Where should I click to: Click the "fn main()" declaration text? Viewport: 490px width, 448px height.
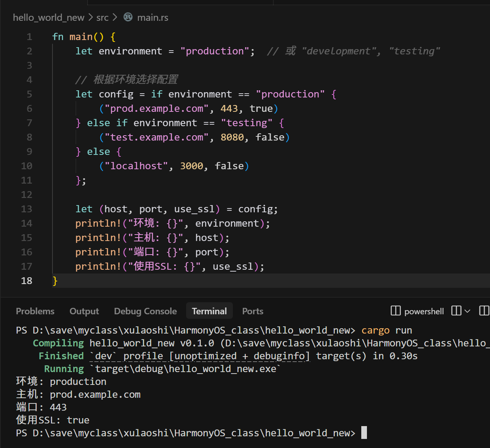(x=78, y=37)
